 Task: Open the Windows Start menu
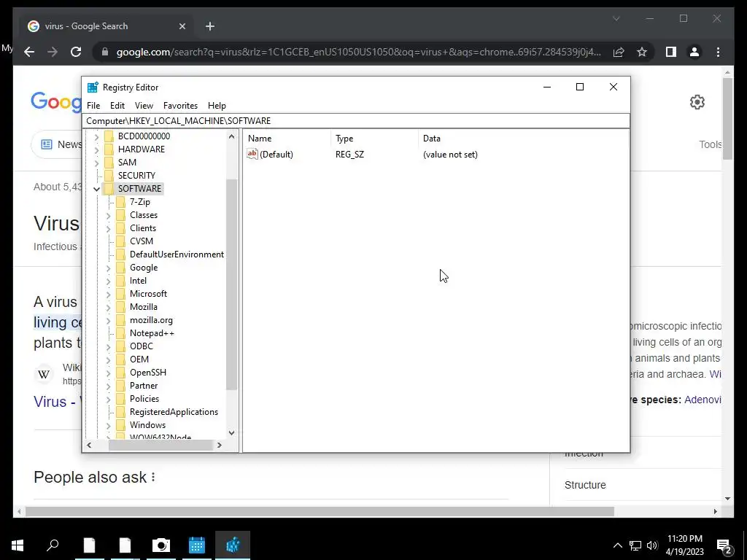[x=18, y=545]
